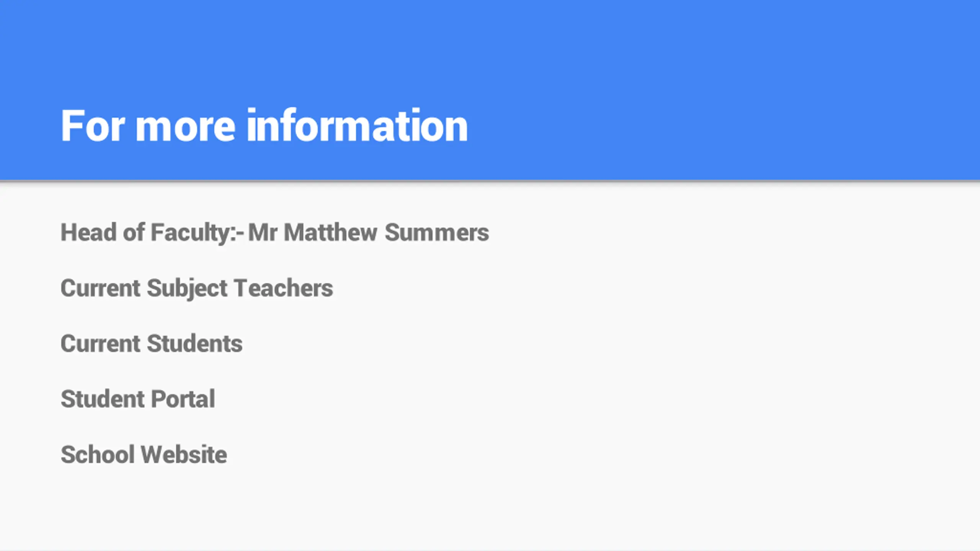This screenshot has width=980, height=551.
Task: Click the word "Head" in the first line
Action: [88, 232]
